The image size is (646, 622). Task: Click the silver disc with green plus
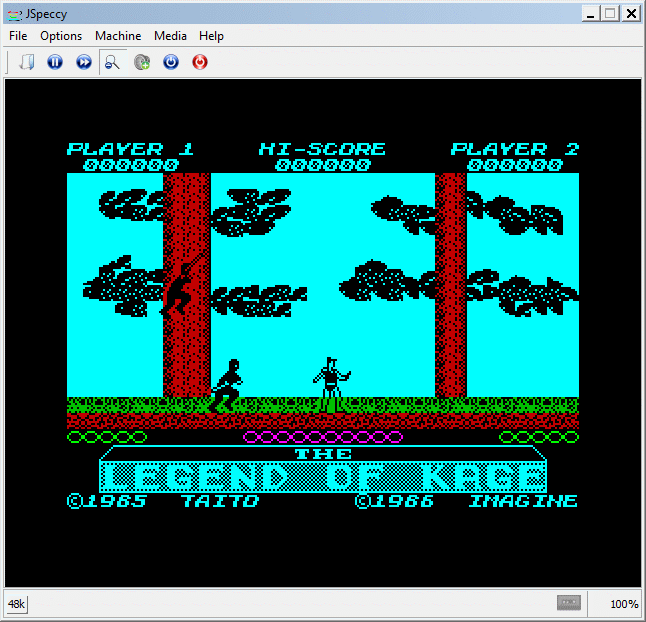coord(142,62)
